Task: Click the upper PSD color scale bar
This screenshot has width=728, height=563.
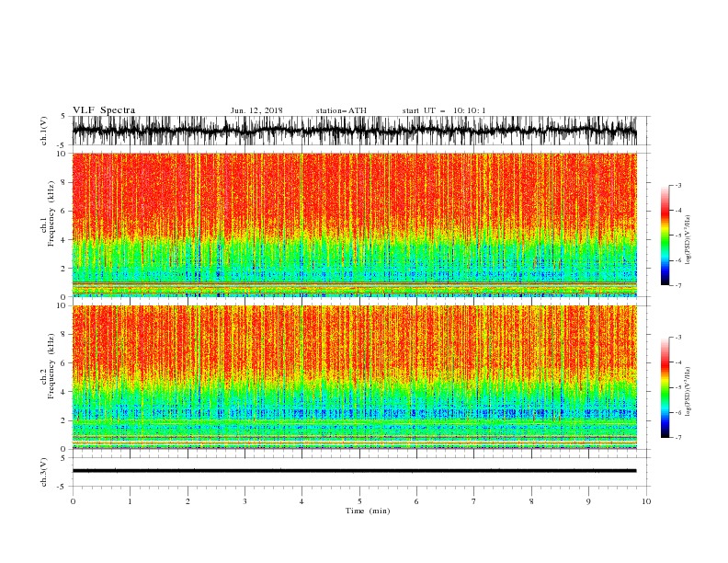Action: click(665, 236)
